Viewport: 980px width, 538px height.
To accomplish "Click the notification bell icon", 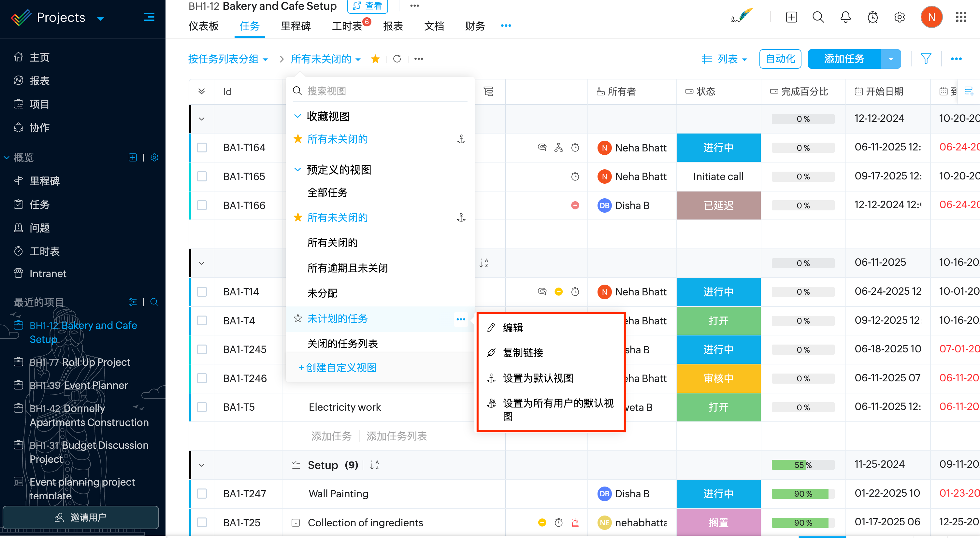I will click(845, 17).
